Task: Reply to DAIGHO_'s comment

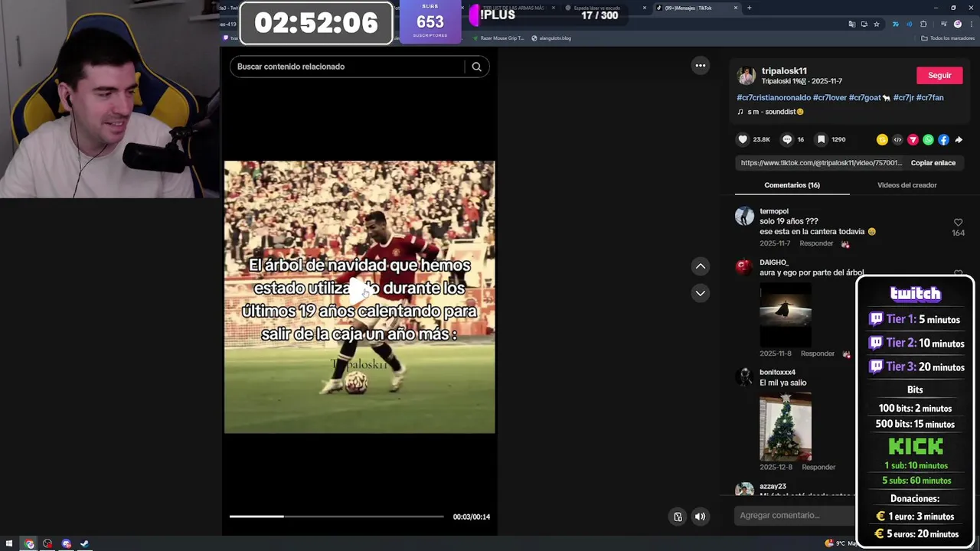Action: 817,354
